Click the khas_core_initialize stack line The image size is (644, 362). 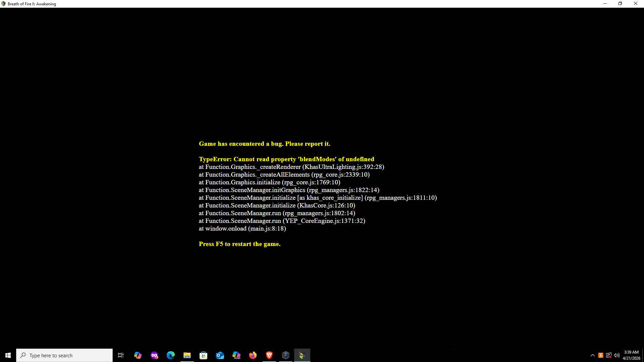tap(318, 198)
